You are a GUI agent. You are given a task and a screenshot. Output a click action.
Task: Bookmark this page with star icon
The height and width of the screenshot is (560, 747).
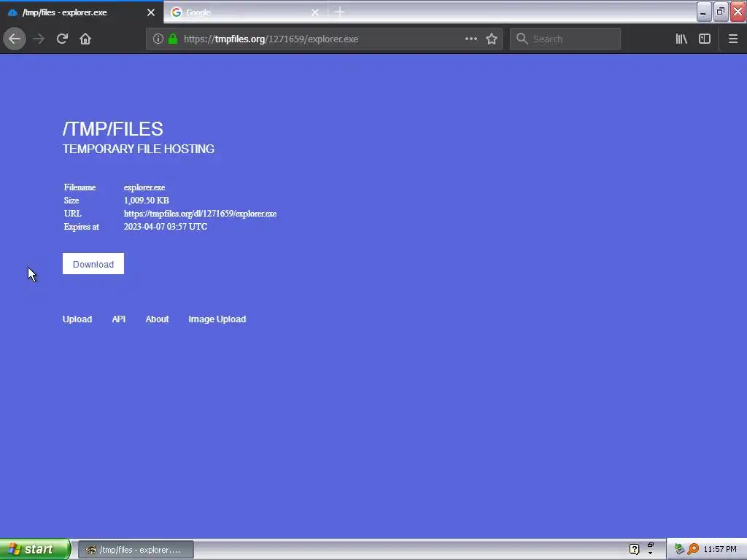coord(492,39)
